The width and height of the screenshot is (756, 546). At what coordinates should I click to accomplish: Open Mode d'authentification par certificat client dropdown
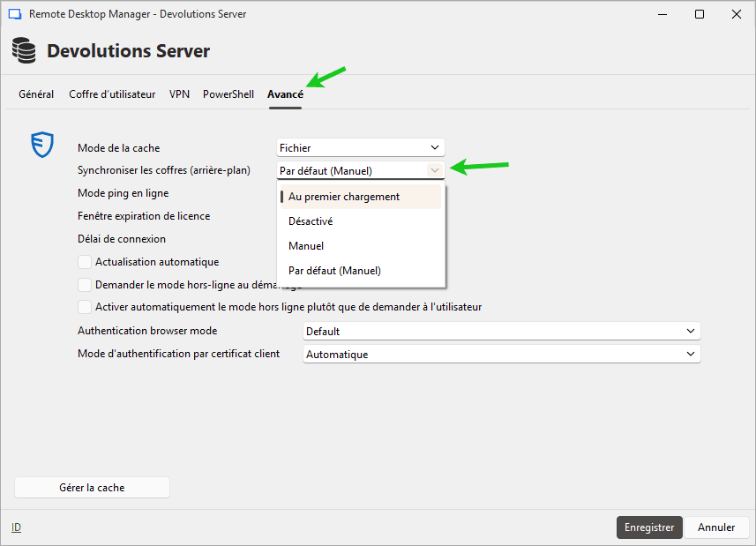coord(501,355)
